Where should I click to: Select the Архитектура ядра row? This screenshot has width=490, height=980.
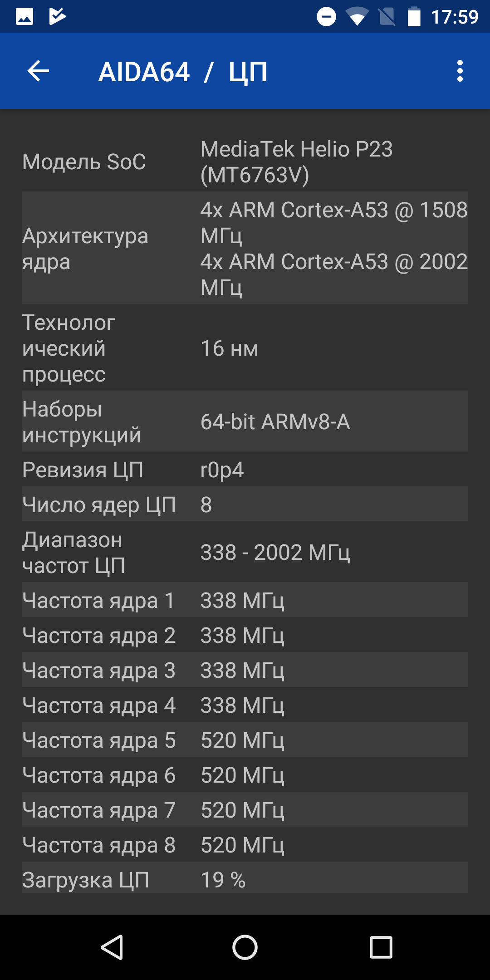tap(245, 248)
